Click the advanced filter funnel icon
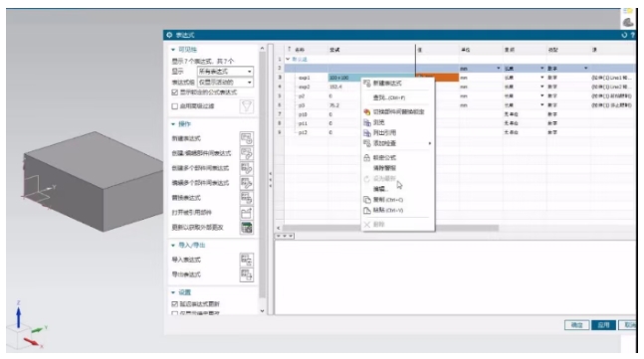The height and width of the screenshot is (359, 644). (x=247, y=106)
